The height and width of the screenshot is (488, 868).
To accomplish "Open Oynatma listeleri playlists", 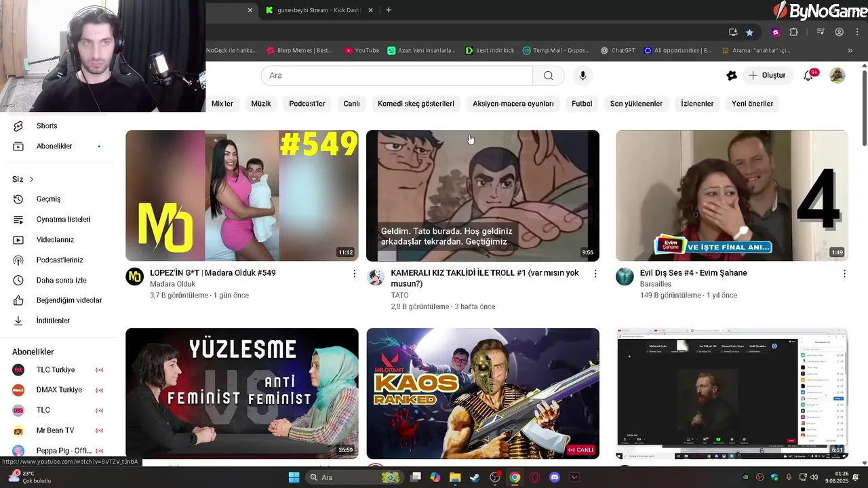I will [x=58, y=220].
